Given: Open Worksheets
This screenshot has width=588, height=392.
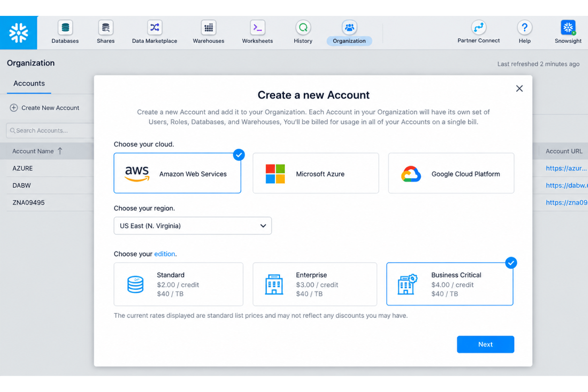Looking at the screenshot, I should click(x=257, y=32).
